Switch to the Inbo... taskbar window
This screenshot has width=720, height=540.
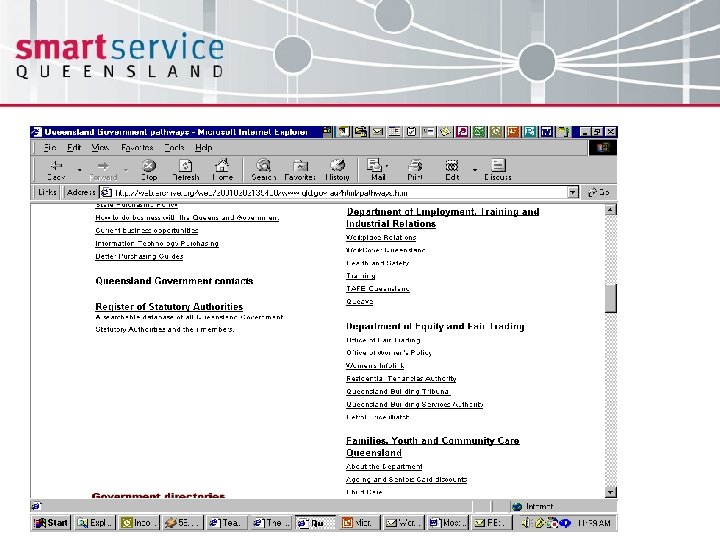[x=139, y=523]
